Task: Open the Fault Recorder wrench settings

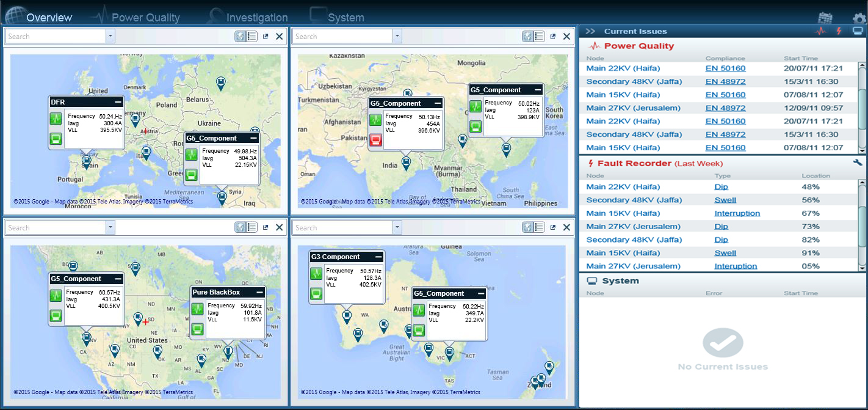Action: 858,163
